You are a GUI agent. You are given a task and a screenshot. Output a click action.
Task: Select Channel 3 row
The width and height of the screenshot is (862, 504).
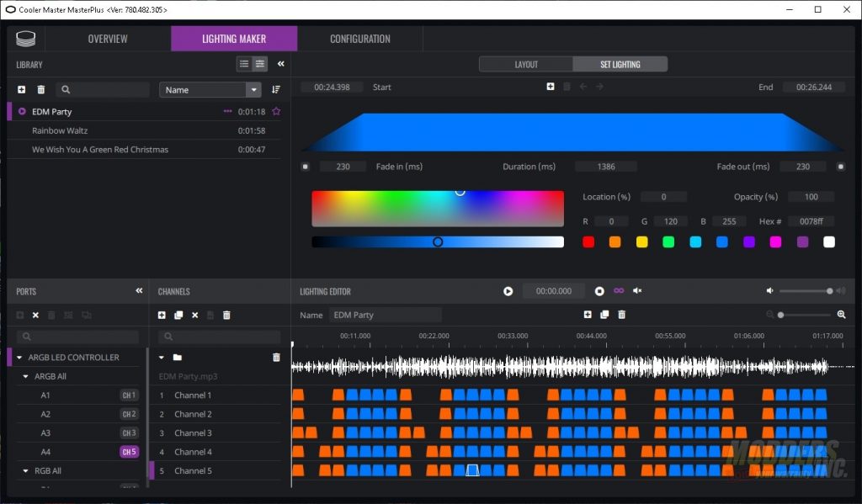(215, 433)
